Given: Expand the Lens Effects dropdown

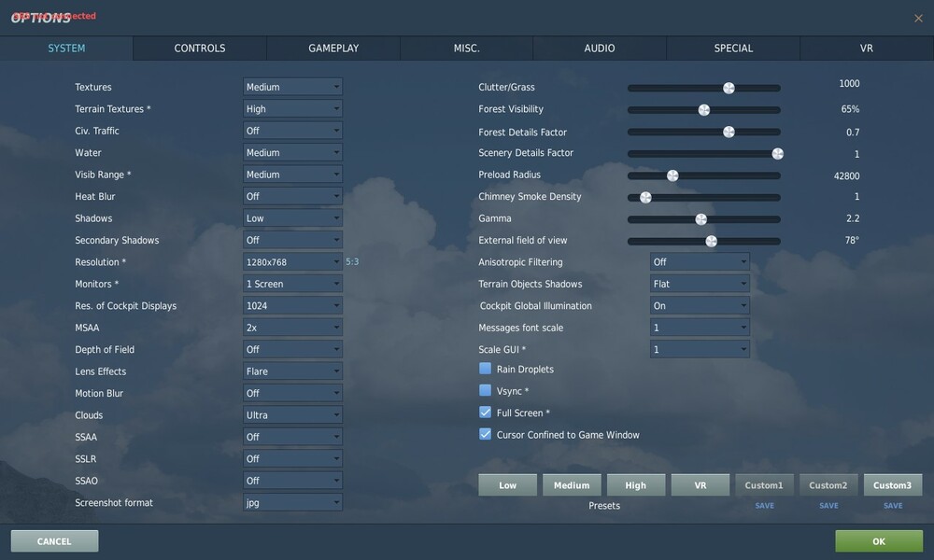Looking at the screenshot, I should pos(292,371).
